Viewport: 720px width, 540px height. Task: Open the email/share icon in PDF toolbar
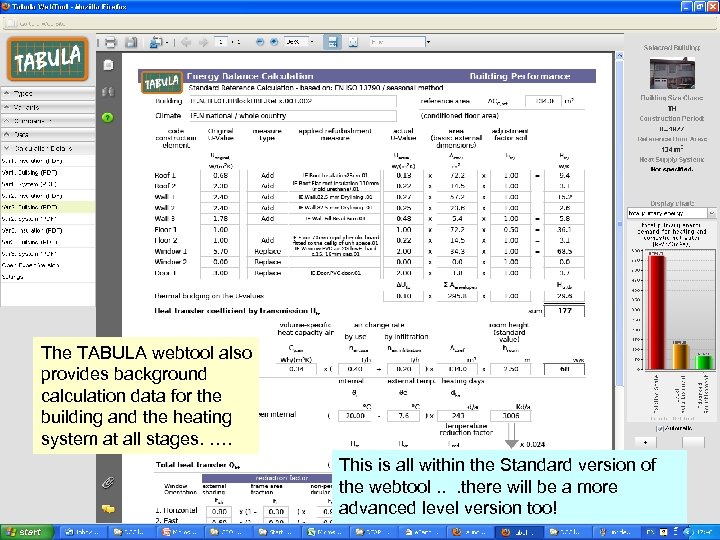pyautogui.click(x=156, y=42)
